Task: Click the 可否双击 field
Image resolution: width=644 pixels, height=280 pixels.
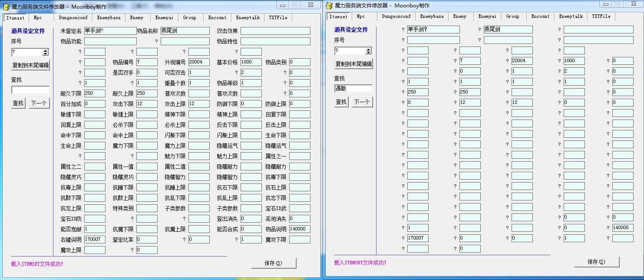Action: pos(199,73)
